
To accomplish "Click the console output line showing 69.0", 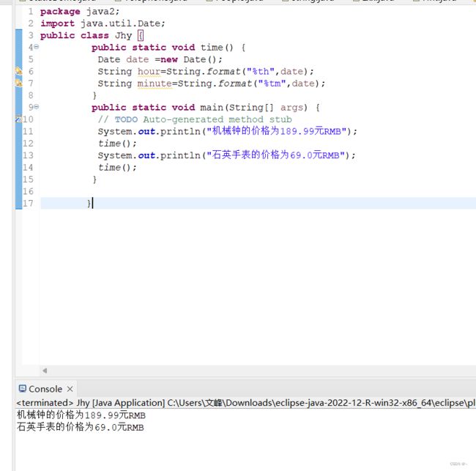I will (81, 427).
